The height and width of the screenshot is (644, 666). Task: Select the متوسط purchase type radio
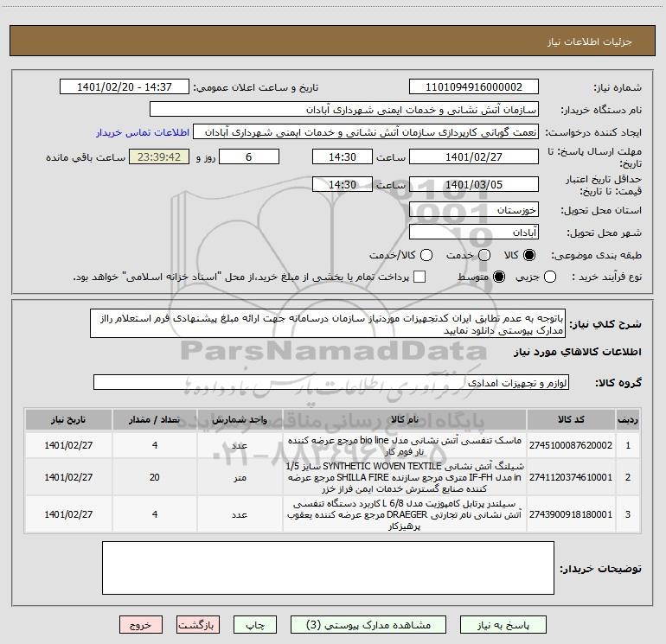tap(499, 277)
